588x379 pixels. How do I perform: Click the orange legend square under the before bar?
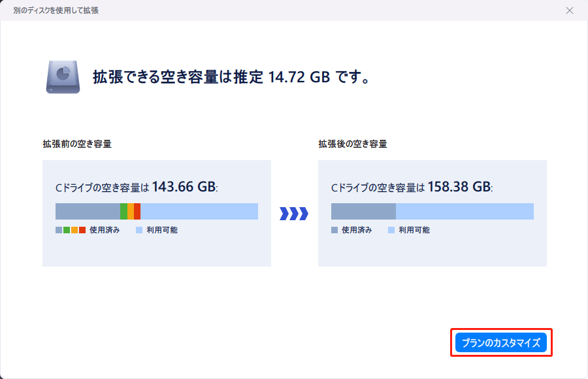(74, 230)
